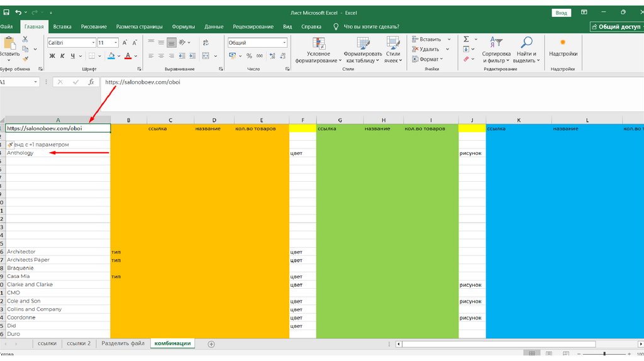Switch to the Разделить файл sheet tab

(x=123, y=343)
